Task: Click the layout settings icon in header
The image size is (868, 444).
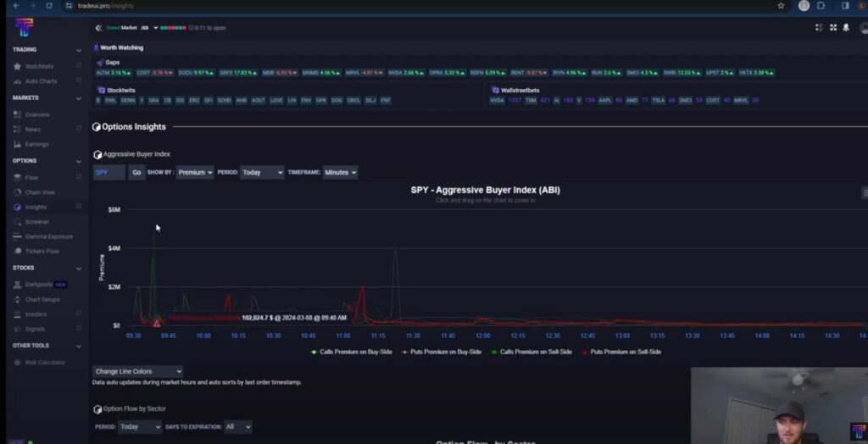Action: click(820, 28)
